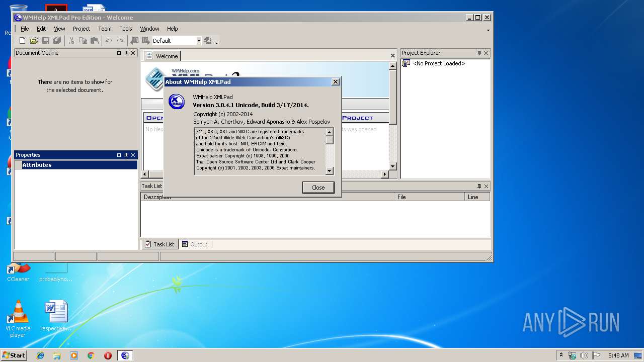Click the XMLPad taskbar button
The width and height of the screenshot is (644, 362).
(125, 355)
